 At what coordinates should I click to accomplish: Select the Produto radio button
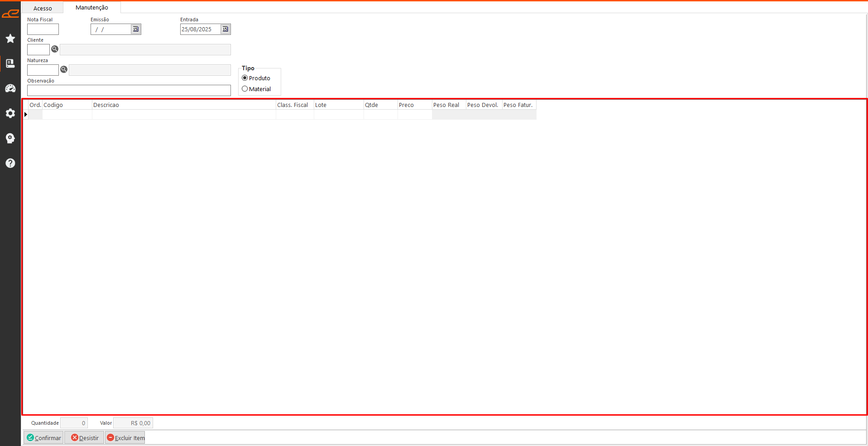(x=245, y=78)
